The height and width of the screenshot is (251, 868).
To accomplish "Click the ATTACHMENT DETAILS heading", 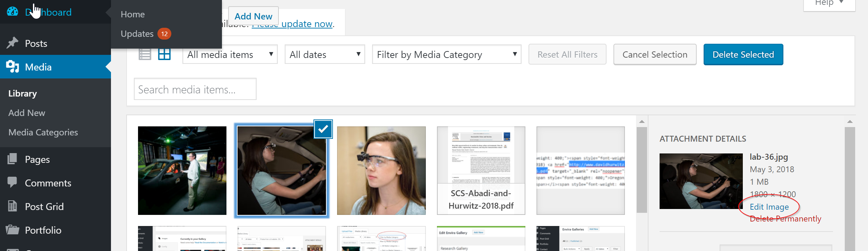I will (x=703, y=139).
